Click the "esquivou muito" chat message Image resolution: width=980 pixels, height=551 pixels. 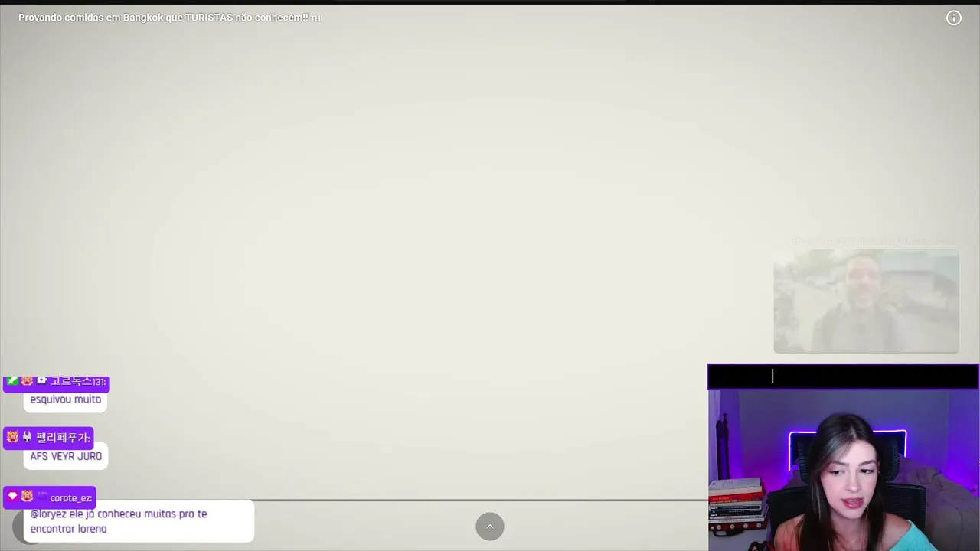[65, 399]
